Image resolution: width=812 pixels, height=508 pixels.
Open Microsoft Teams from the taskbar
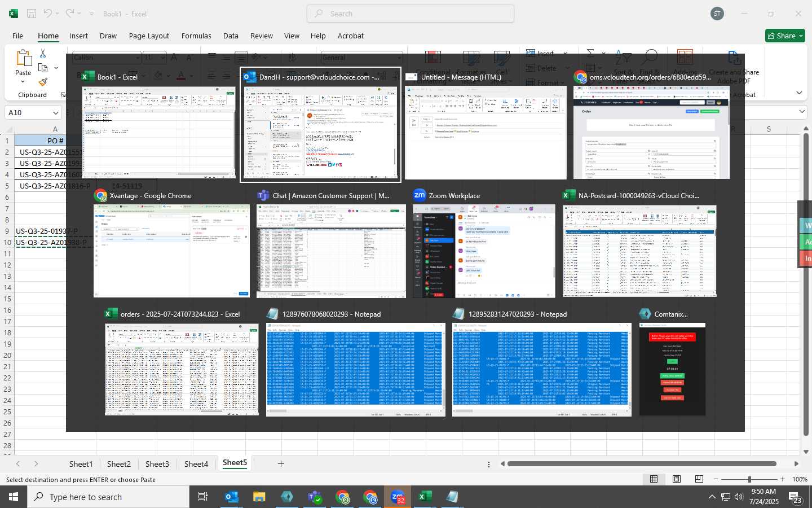[314, 497]
